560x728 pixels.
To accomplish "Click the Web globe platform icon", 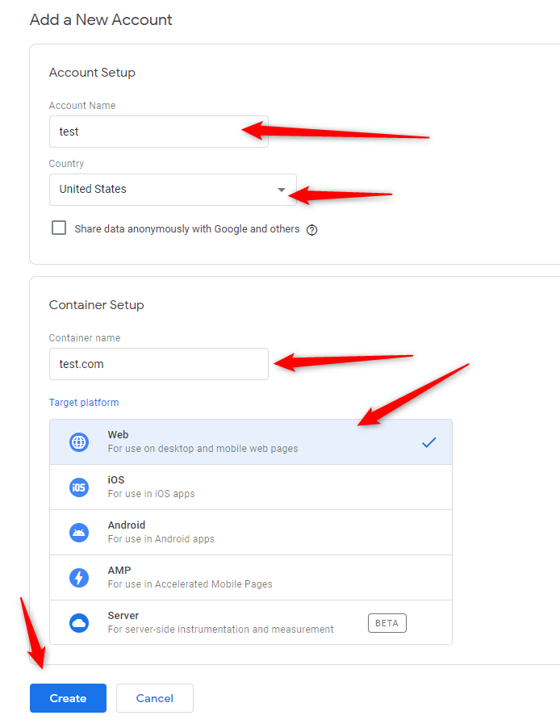I will (79, 442).
